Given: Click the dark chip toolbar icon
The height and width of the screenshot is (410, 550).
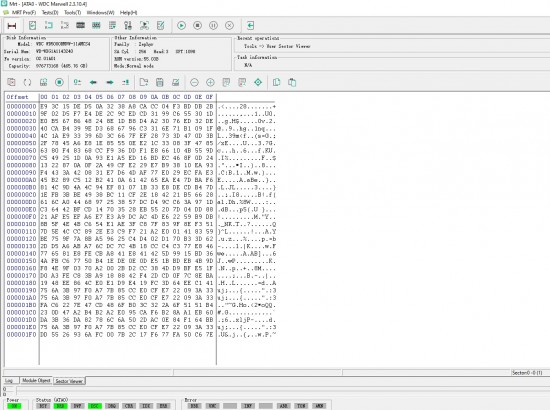Looking at the screenshot, I should 81,25.
